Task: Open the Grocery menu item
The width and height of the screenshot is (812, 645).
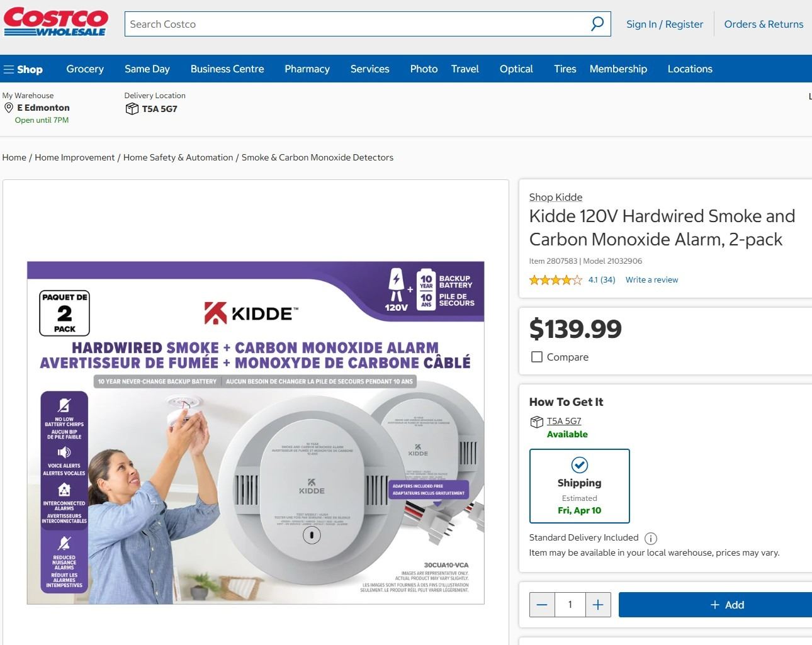Action: (85, 69)
